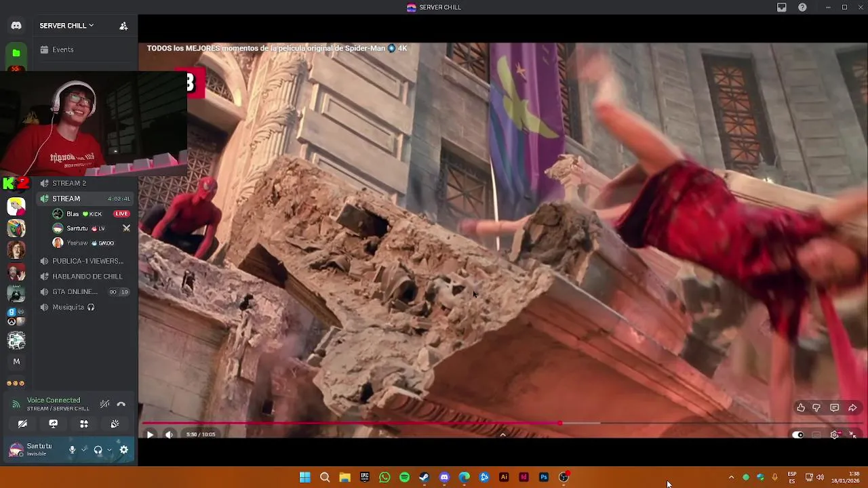Open the Windows Start menu
Image resolution: width=868 pixels, height=488 pixels.
[x=305, y=477]
